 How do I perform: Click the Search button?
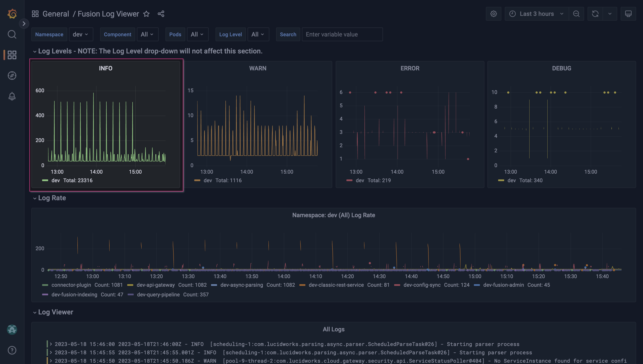[288, 34]
